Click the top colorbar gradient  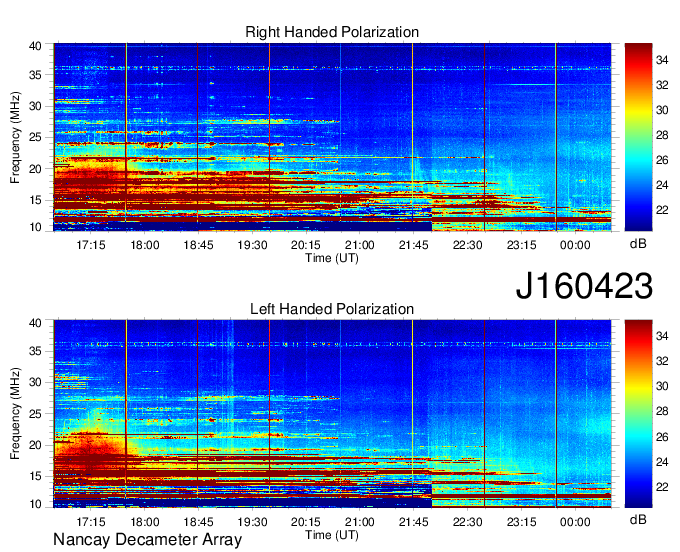pyautogui.click(x=638, y=137)
